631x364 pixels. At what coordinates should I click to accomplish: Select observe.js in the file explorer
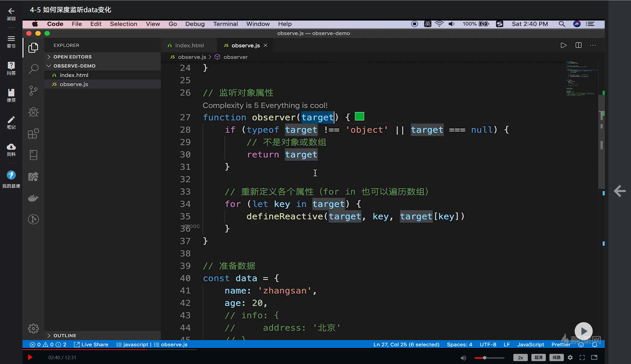tap(74, 84)
